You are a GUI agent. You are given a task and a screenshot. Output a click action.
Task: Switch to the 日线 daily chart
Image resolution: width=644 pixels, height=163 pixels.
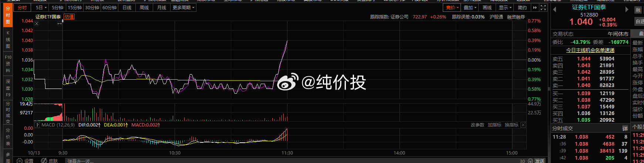(x=127, y=7)
